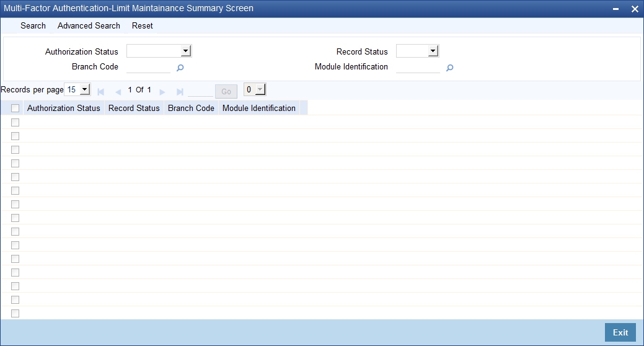Go to last page of records
The height and width of the screenshot is (346, 644).
180,92
